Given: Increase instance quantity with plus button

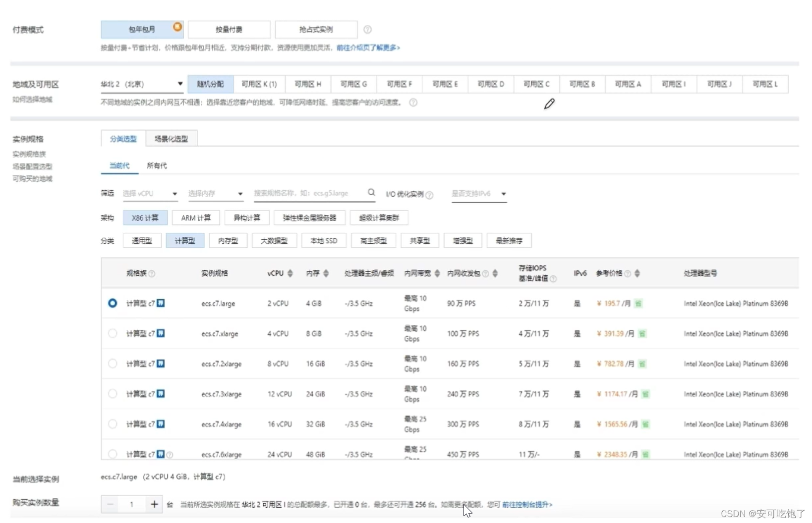Looking at the screenshot, I should pyautogui.click(x=154, y=504).
